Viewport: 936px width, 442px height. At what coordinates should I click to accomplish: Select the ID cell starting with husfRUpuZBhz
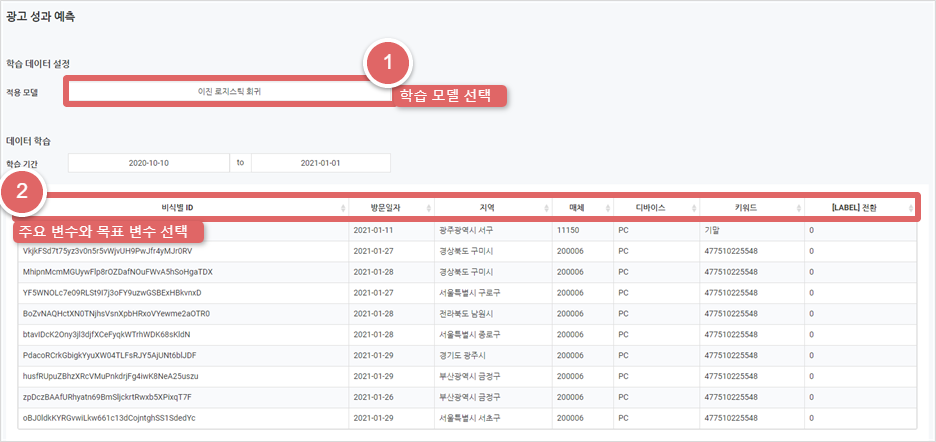tap(183, 376)
